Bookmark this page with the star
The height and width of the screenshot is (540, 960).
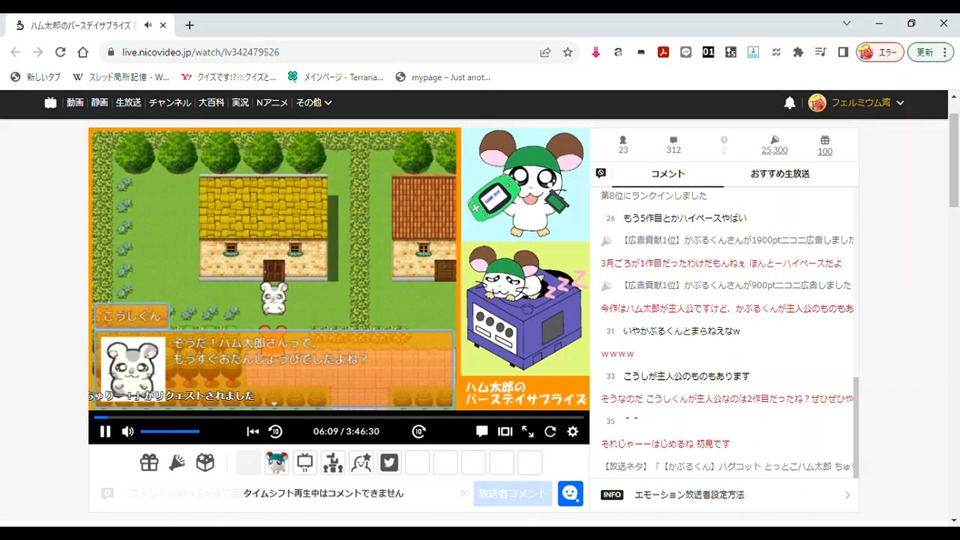click(568, 53)
